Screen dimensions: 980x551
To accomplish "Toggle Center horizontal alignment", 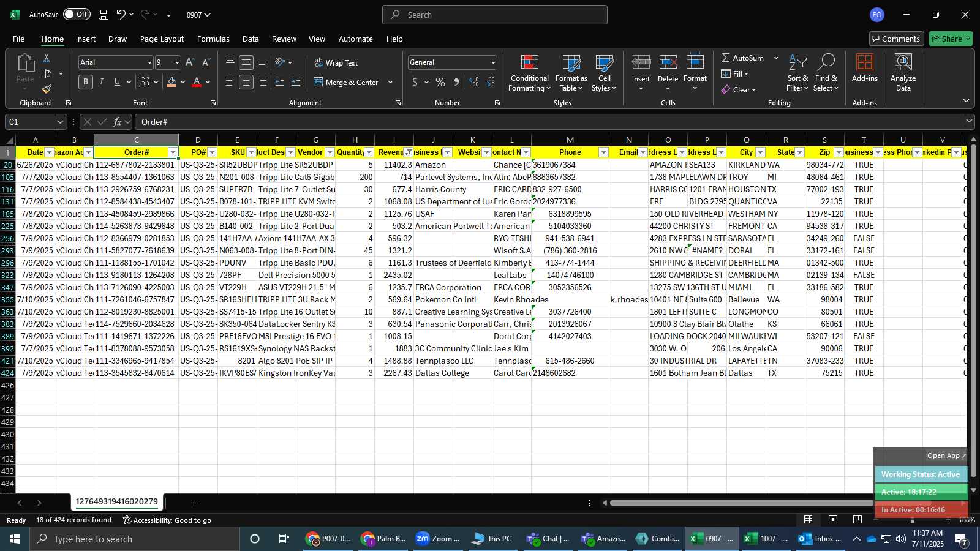I will tap(246, 82).
